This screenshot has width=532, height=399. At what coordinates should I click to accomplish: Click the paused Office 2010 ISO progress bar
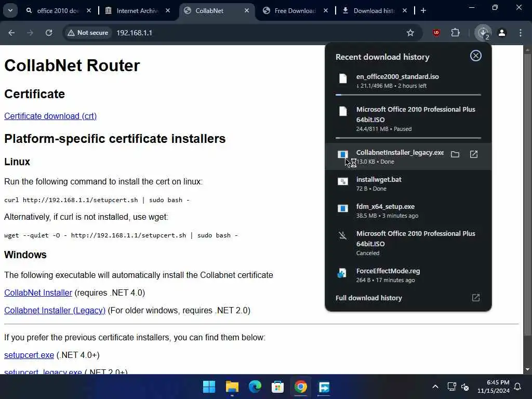408,138
